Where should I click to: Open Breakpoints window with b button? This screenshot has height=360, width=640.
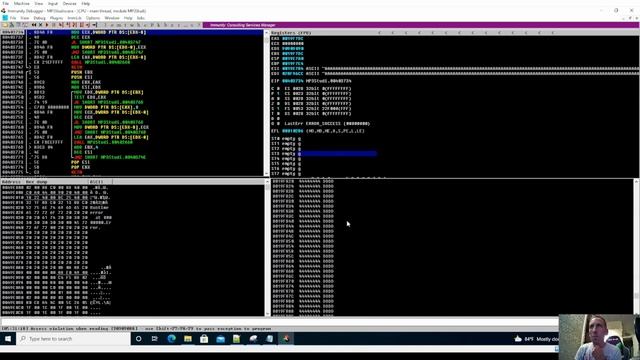[x=165, y=25]
